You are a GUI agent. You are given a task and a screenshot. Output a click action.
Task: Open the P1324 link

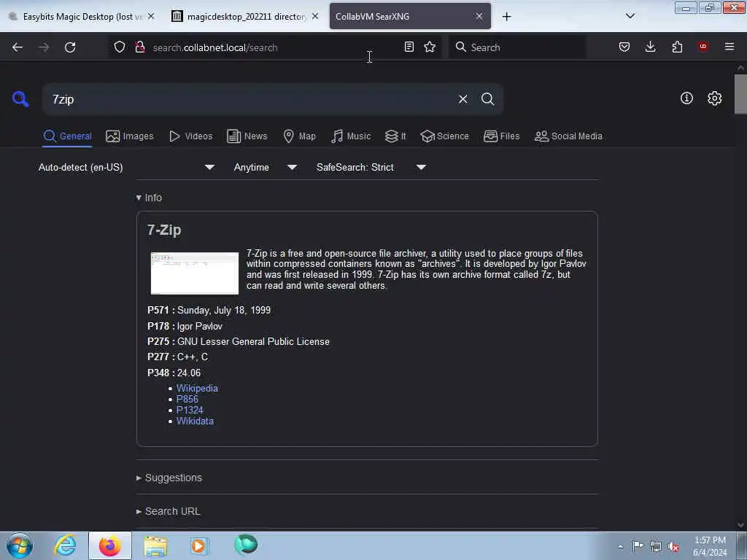[x=190, y=410]
